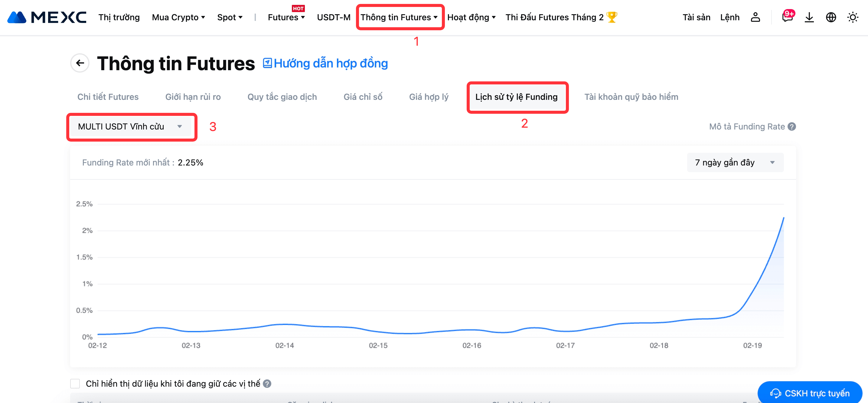Open MULTI USDT Vĩnh cửu dropdown
This screenshot has width=868, height=403.
coord(130,126)
